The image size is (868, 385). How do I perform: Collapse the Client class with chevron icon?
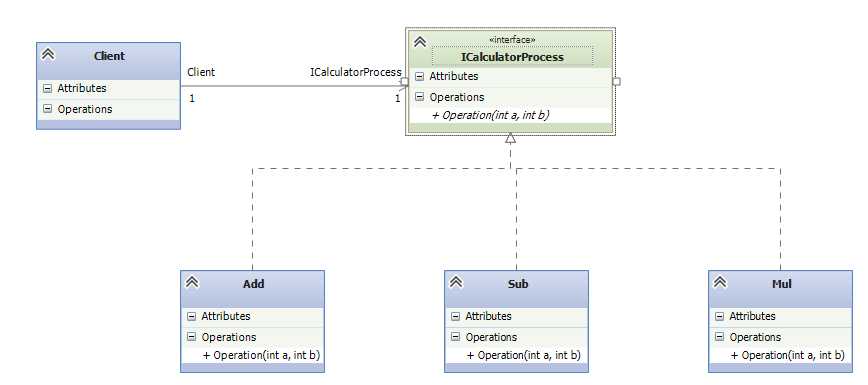click(x=48, y=54)
